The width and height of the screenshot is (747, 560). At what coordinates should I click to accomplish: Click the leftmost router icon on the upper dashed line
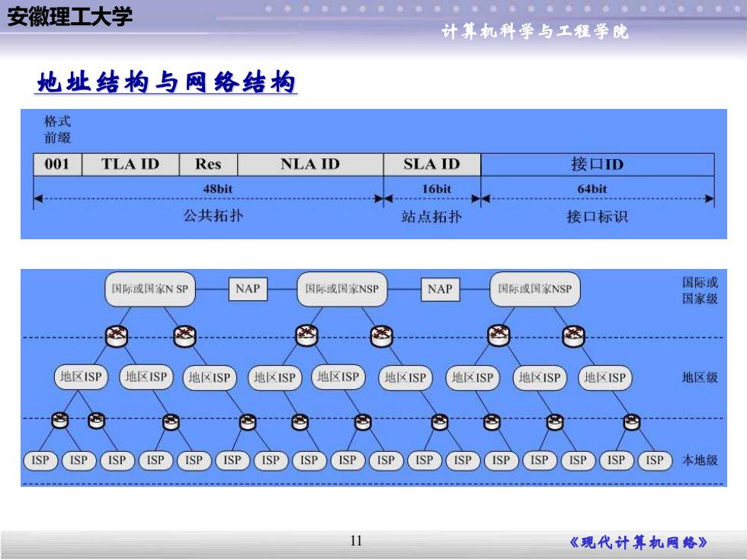tap(117, 336)
